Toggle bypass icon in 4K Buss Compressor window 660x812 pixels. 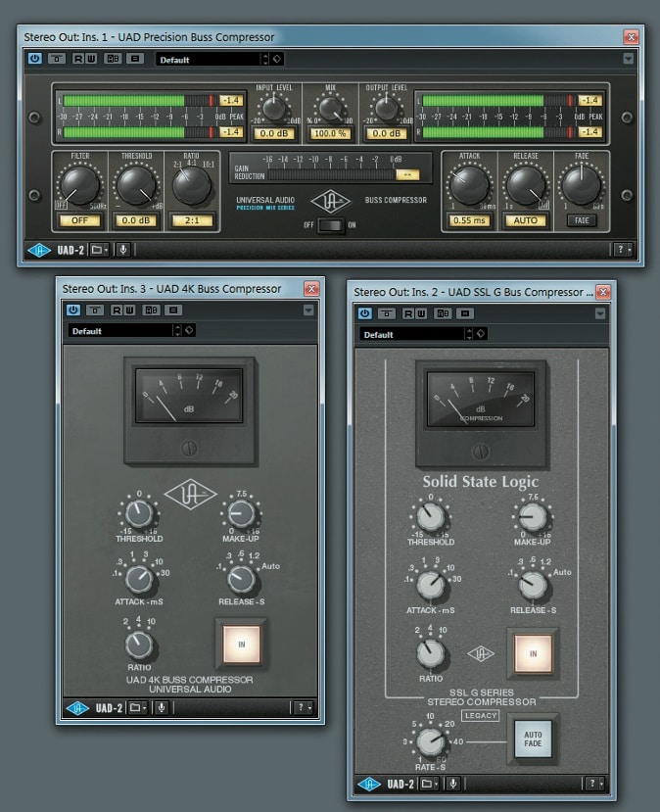coord(73,310)
